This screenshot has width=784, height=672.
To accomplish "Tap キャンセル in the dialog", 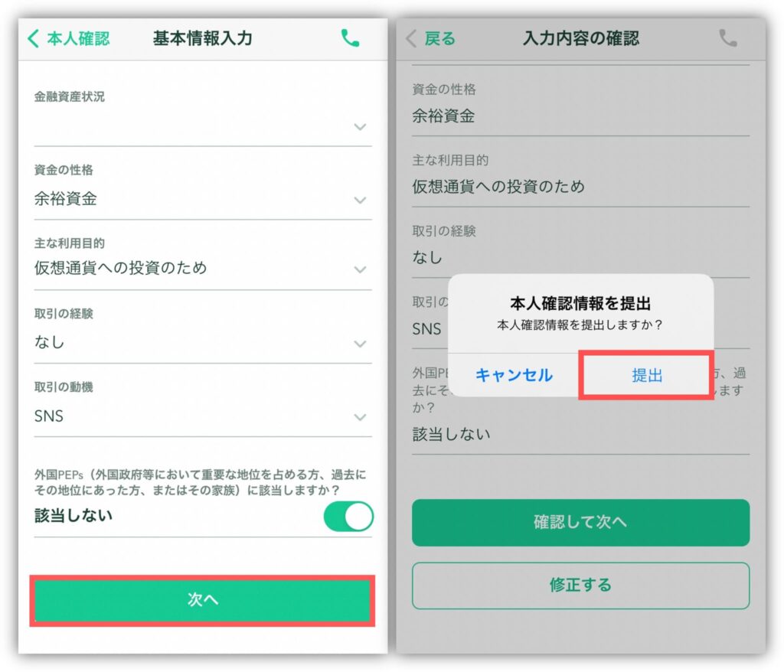I will (x=514, y=375).
